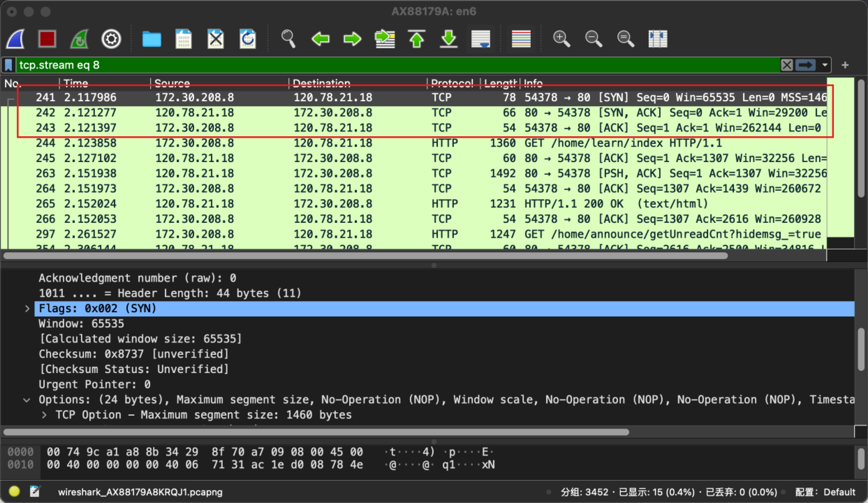Image resolution: width=868 pixels, height=503 pixels.
Task: Toggle packet list colorization
Action: tap(521, 39)
